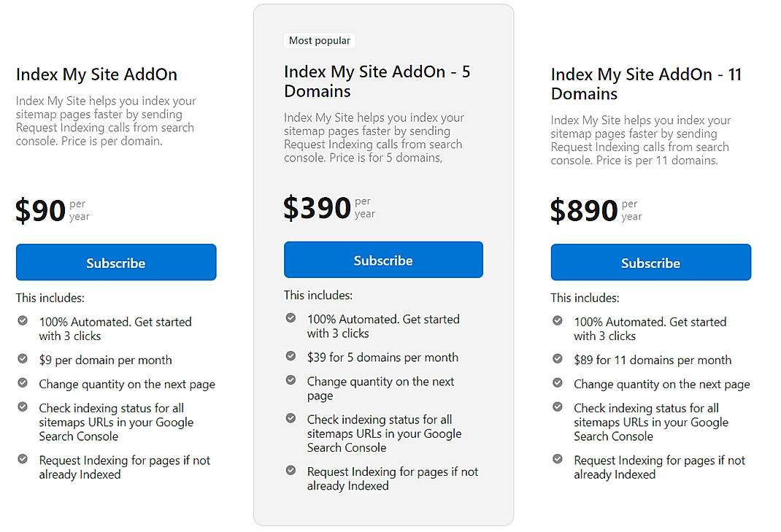
Task: Select the 'Index My Site AddOn - 5 Domains' title
Action: (x=377, y=81)
